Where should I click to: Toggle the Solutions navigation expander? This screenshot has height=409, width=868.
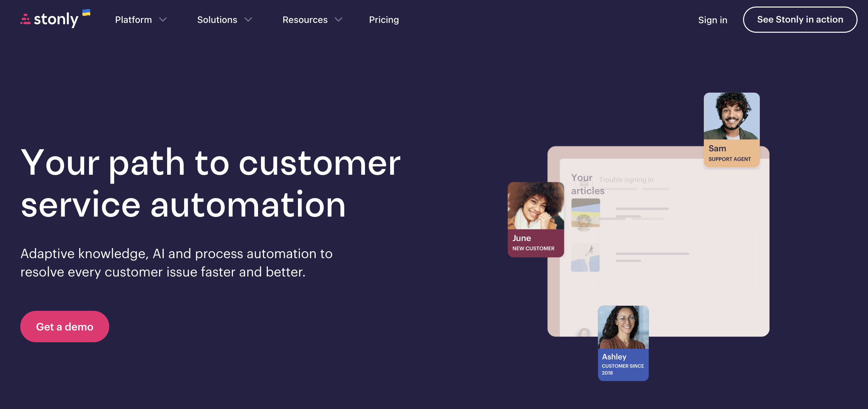(225, 19)
